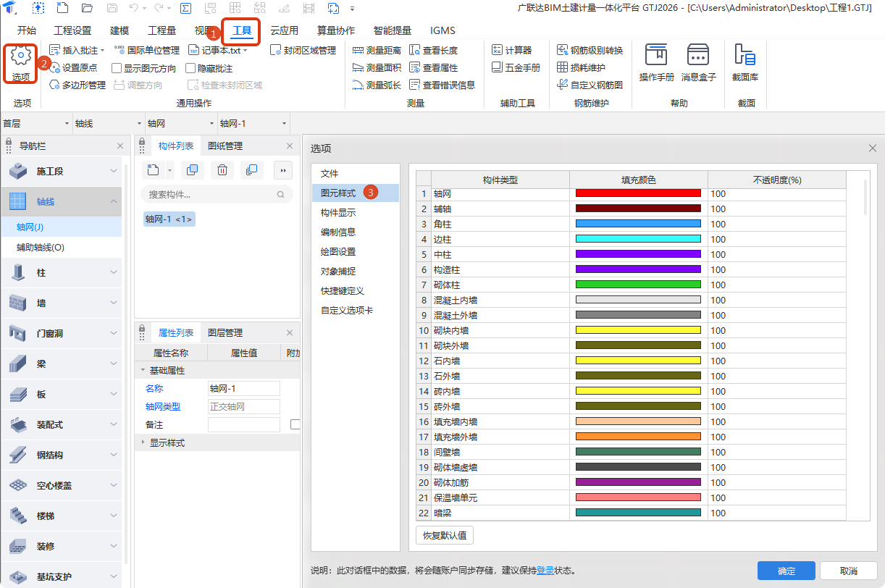Screen dimensions: 885x588
Task: Click the 选项 gear icon
Action: (x=21, y=56)
